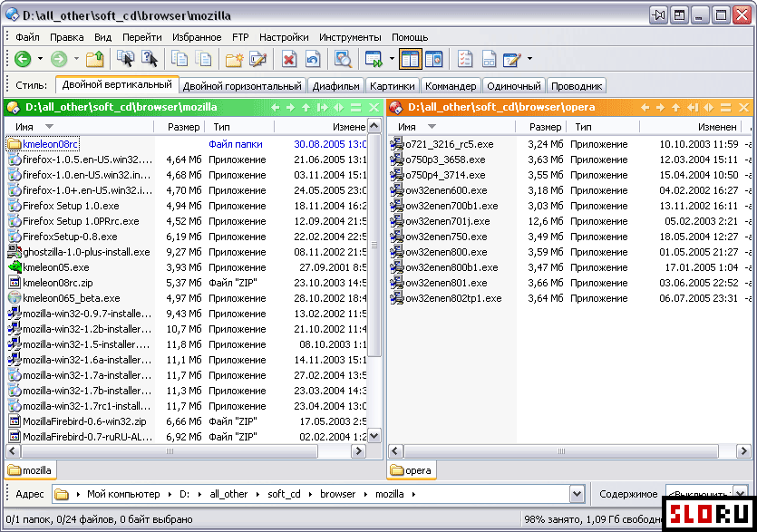This screenshot has width=757, height=532.
Task: Open the Инструменты menu
Action: click(x=350, y=37)
